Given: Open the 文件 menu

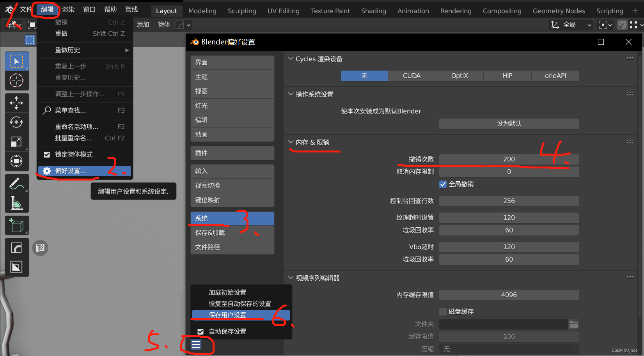Looking at the screenshot, I should [26, 9].
